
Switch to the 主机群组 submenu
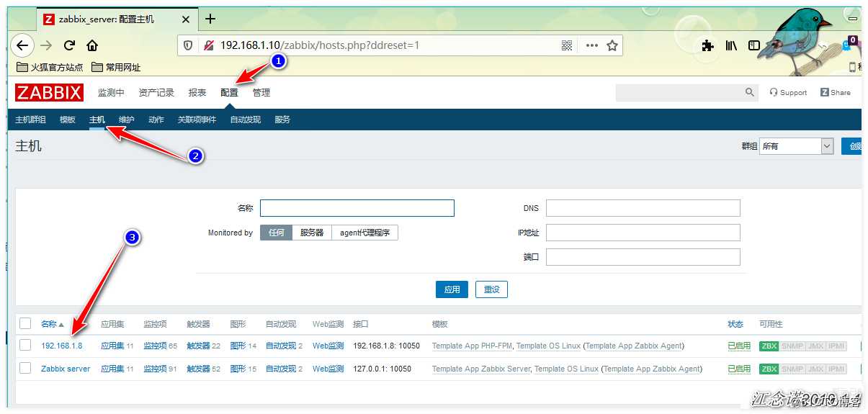point(30,120)
